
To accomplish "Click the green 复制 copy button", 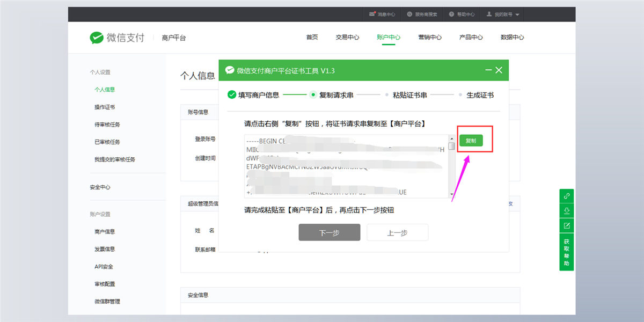I will pos(471,141).
